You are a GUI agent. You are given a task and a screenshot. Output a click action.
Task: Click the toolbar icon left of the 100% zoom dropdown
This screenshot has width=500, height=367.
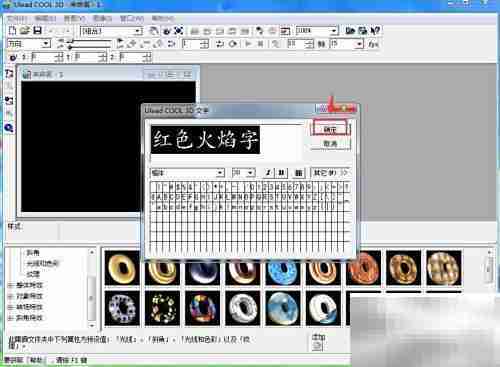tap(285, 31)
